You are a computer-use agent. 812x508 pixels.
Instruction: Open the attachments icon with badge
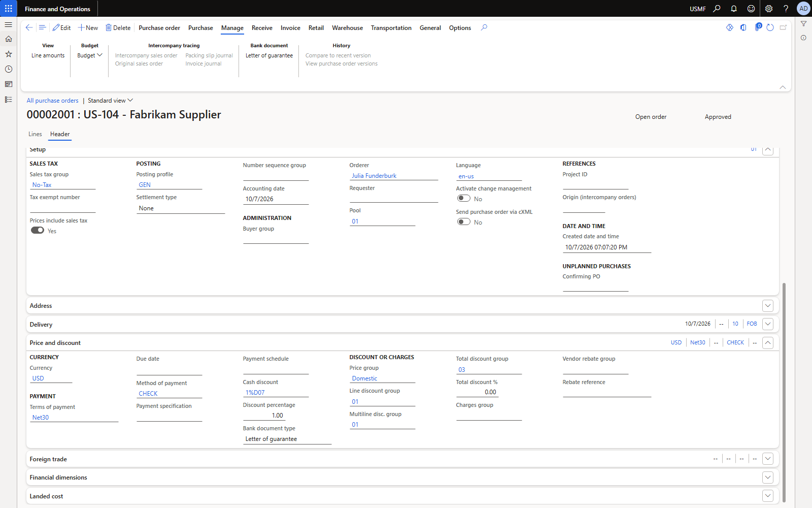[x=758, y=27]
